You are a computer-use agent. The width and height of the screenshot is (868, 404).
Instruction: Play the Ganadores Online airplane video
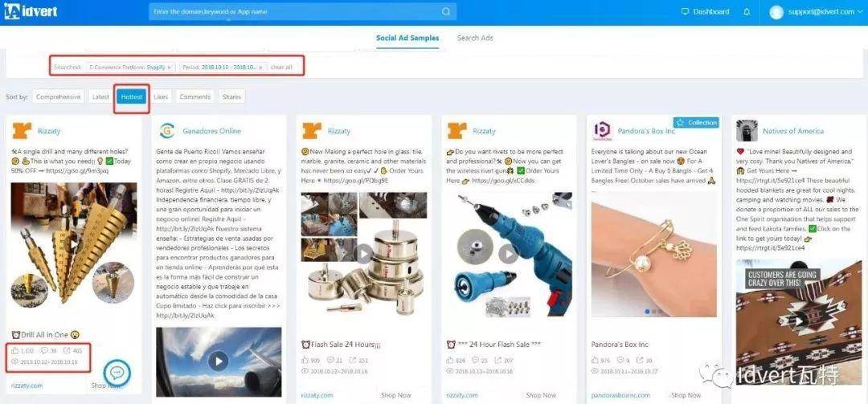pyautogui.click(x=218, y=361)
